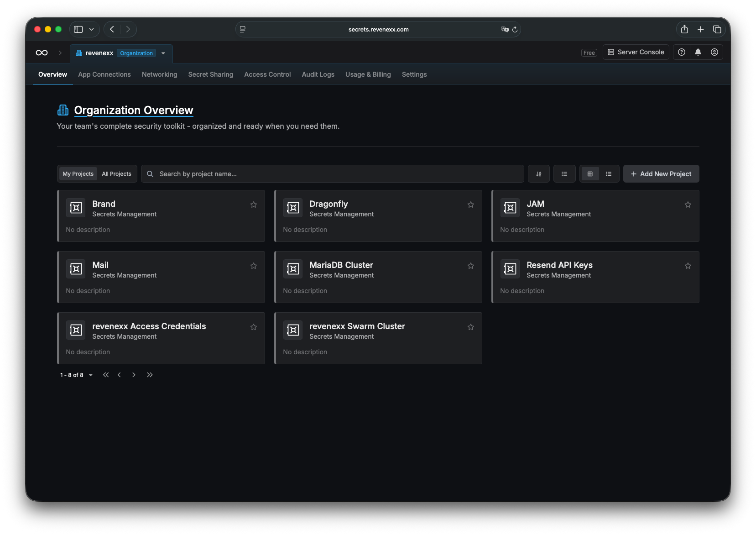Open the MariaDB Cluster project
Image resolution: width=756 pixels, height=535 pixels.
[378, 277]
